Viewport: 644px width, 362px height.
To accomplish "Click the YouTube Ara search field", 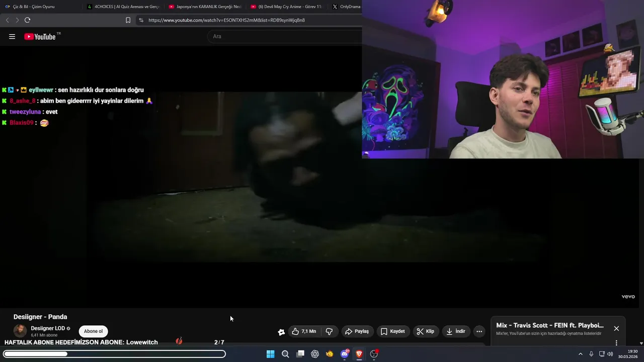I will (284, 36).
